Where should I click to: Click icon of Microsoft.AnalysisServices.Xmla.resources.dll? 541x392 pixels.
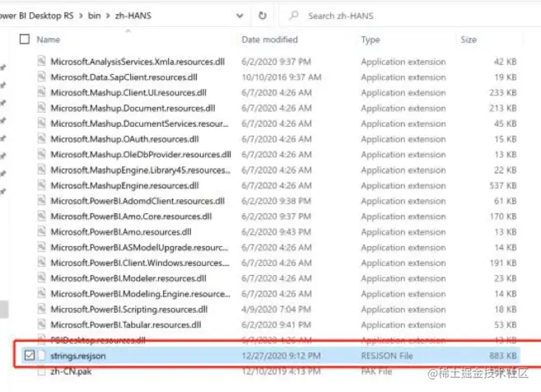click(x=42, y=61)
